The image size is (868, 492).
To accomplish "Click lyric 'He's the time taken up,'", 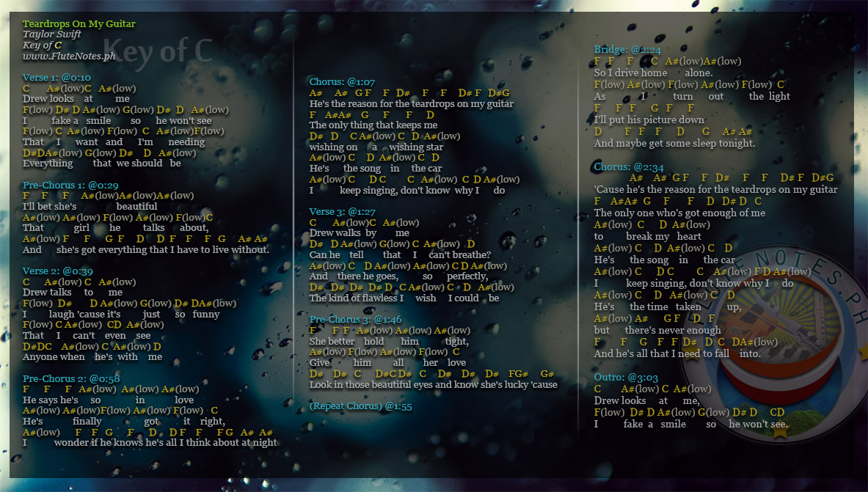I will pyautogui.click(x=668, y=307).
